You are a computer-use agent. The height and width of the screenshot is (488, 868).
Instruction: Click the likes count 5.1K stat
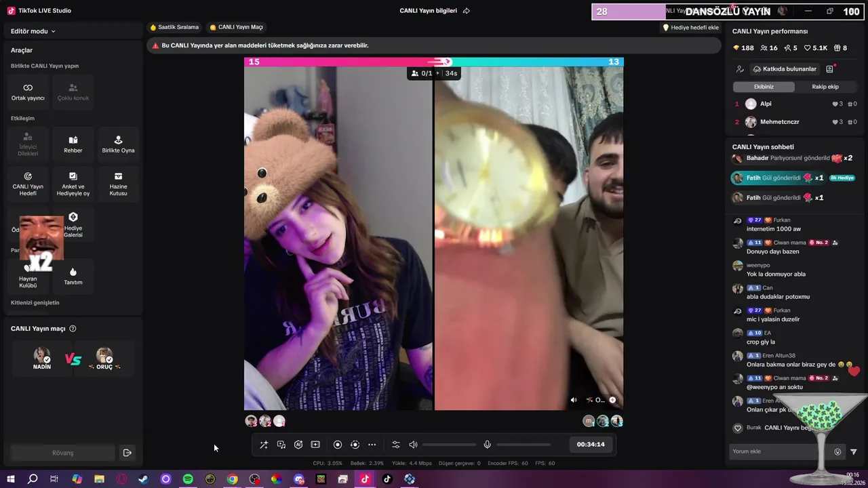[x=816, y=48]
